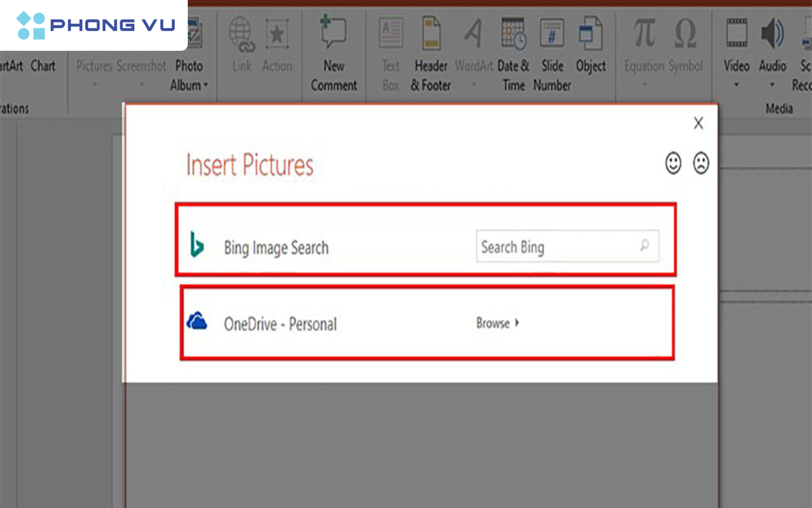The width and height of the screenshot is (812, 508).
Task: Click the Insert Pictures heading
Action: (250, 165)
